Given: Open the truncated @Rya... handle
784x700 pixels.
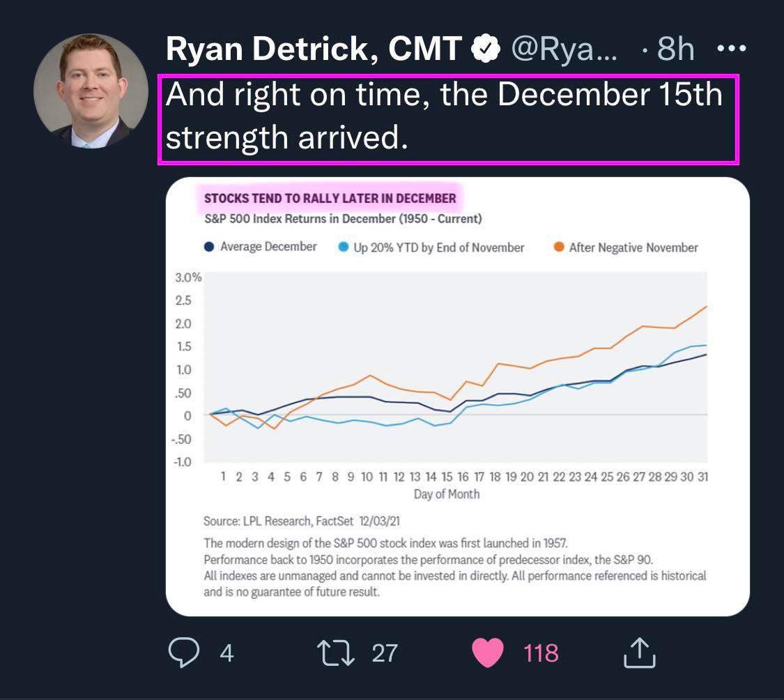Looking at the screenshot, I should pos(564,50).
